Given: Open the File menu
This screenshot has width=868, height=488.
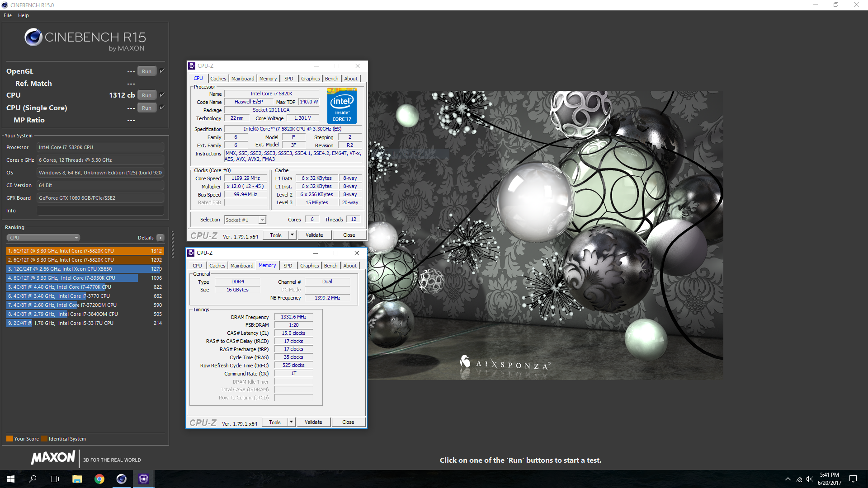Looking at the screenshot, I should 8,15.
